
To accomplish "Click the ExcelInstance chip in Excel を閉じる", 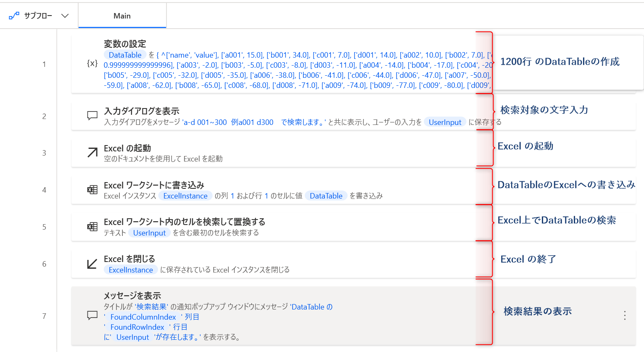I will [x=131, y=270].
